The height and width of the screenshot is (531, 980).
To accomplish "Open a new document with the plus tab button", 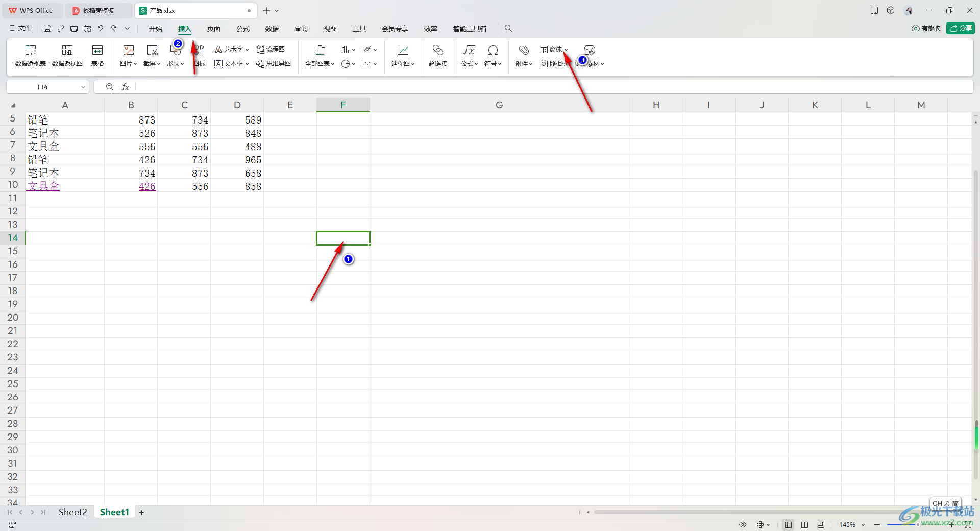I will point(266,10).
